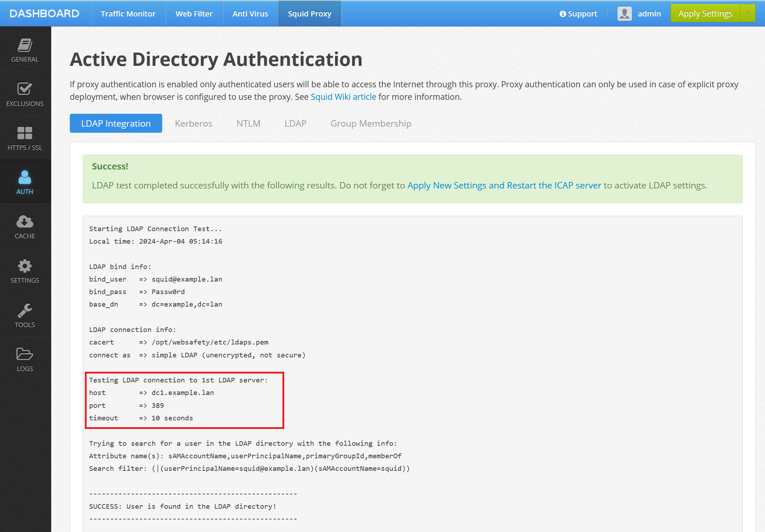765x532 pixels.
Task: Open the Squid Wiki article link
Action: pos(343,97)
